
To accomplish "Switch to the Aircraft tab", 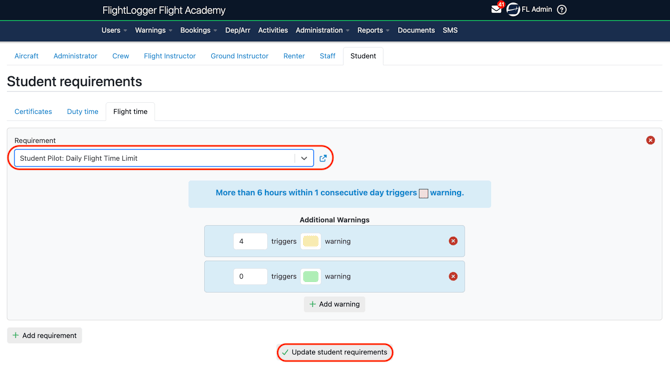I will 26,56.
